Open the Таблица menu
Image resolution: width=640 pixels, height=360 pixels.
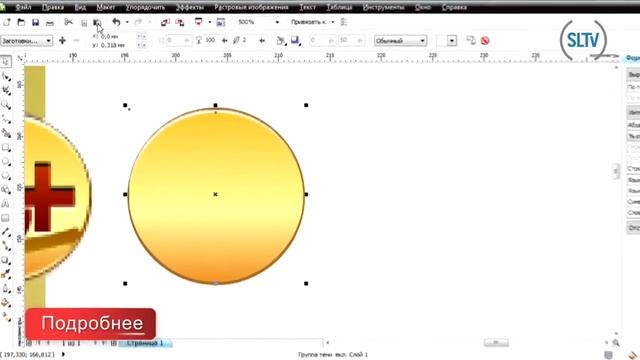point(339,7)
